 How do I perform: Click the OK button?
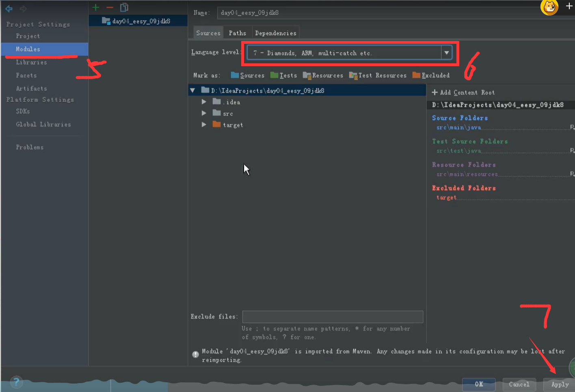479,384
